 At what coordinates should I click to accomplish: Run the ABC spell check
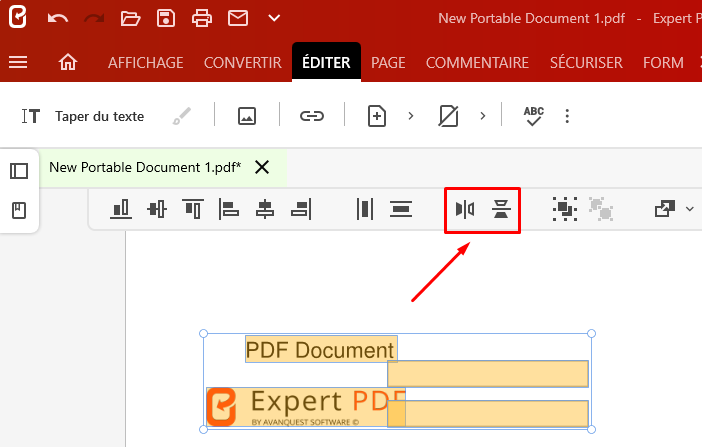(534, 116)
